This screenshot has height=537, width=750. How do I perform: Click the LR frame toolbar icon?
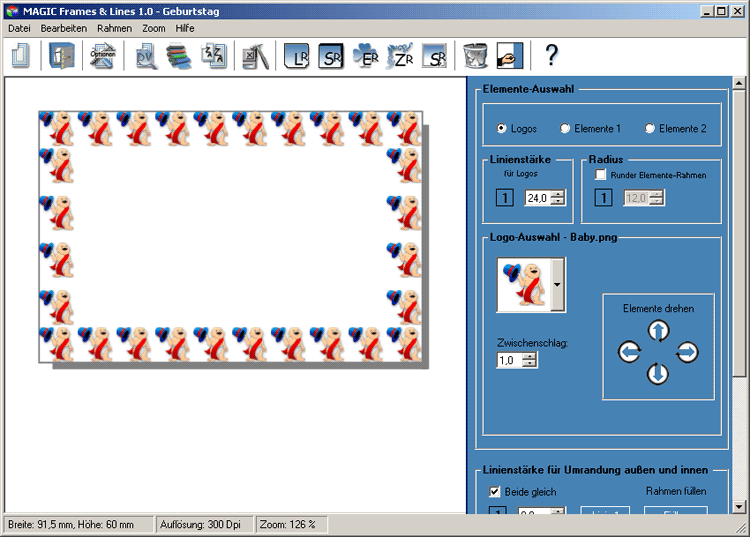(297, 56)
